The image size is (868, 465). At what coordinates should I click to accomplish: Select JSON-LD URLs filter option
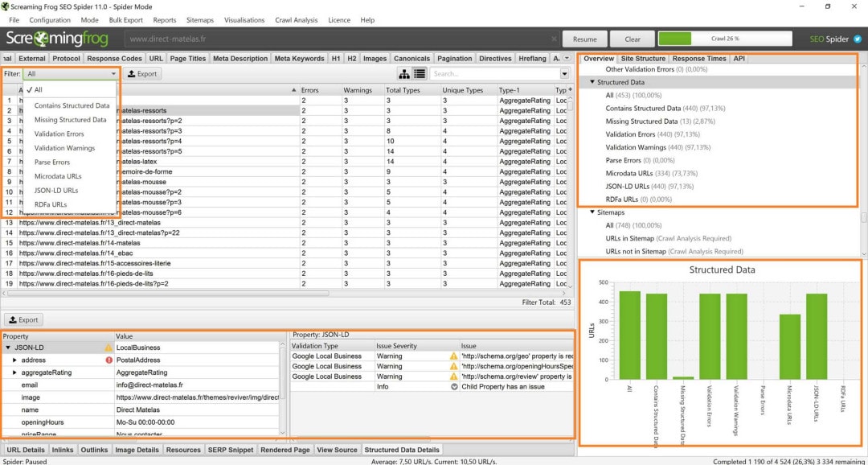56,191
